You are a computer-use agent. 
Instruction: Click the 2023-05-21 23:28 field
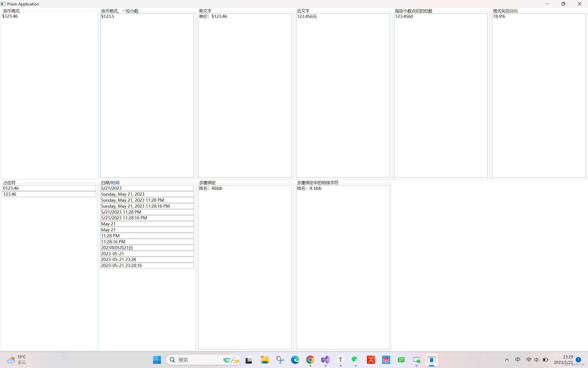(x=147, y=259)
